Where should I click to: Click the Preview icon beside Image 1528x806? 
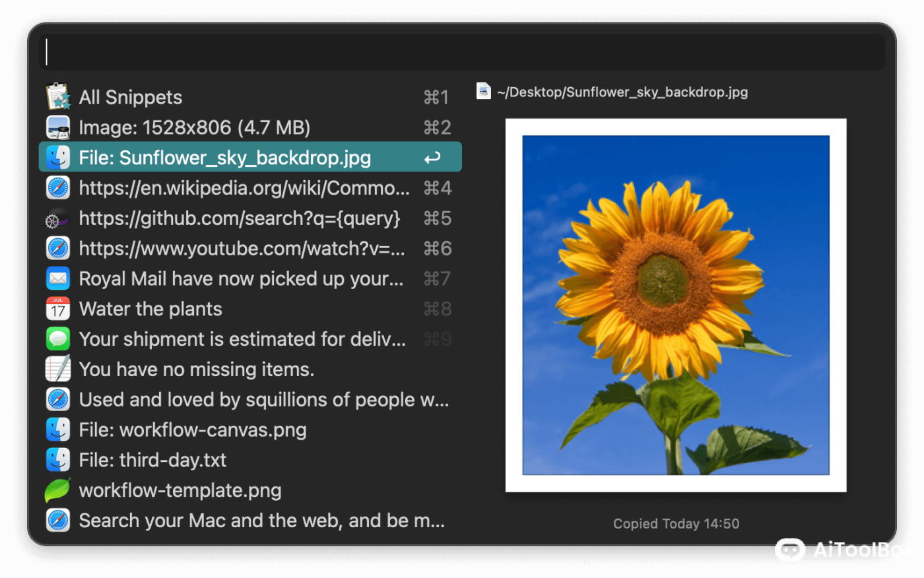[58, 127]
